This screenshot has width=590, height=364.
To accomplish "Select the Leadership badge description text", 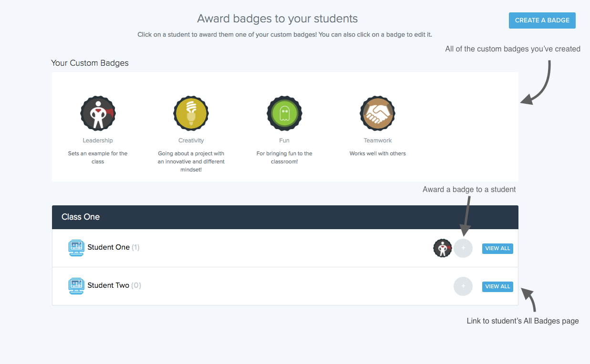I will click(98, 157).
